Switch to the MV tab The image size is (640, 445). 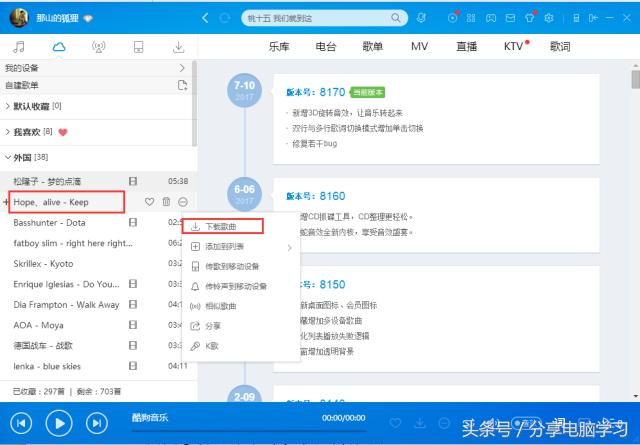[x=419, y=46]
